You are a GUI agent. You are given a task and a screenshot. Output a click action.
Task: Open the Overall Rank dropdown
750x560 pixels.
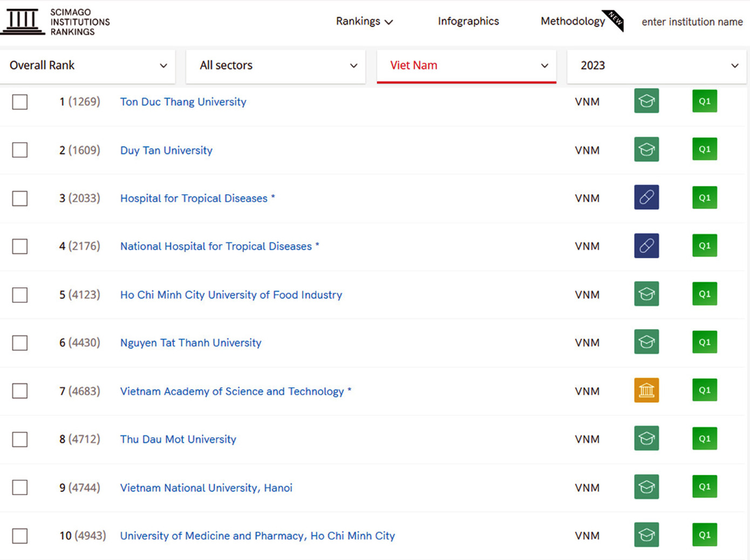pyautogui.click(x=87, y=65)
